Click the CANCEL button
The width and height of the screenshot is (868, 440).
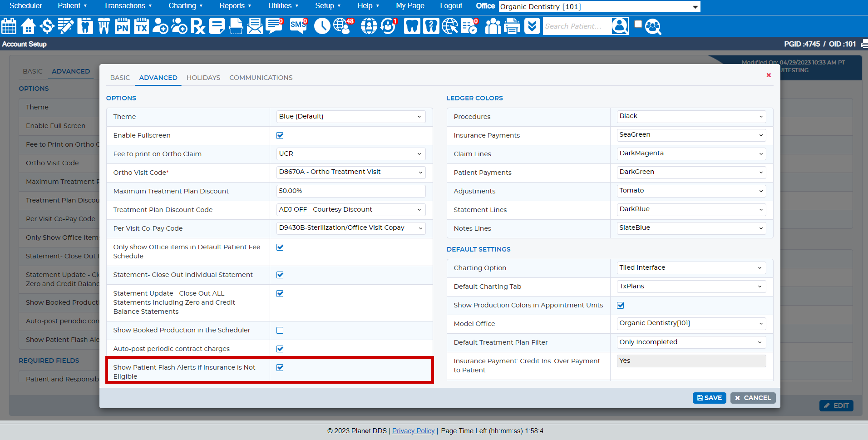753,398
